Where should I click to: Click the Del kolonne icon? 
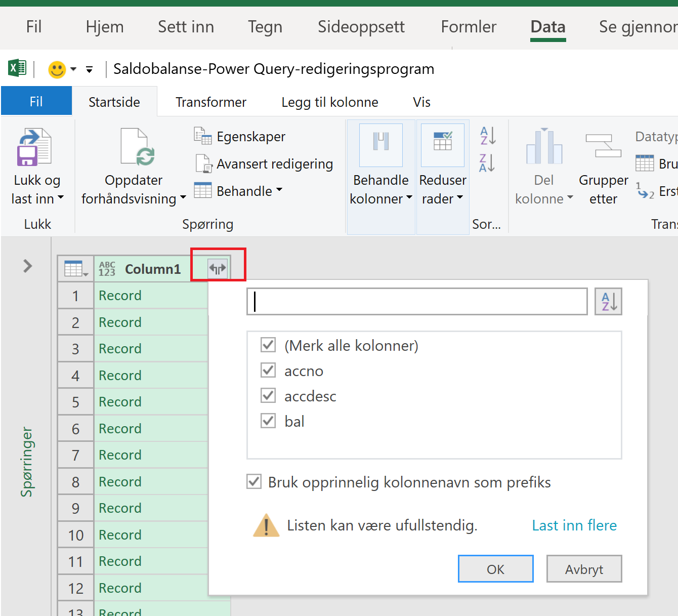click(544, 146)
